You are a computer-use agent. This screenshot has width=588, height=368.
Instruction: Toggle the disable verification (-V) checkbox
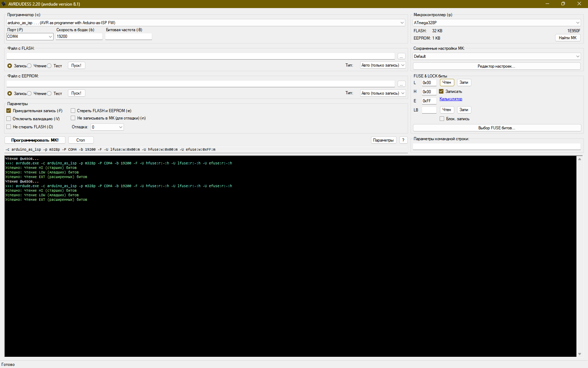[x=9, y=119]
